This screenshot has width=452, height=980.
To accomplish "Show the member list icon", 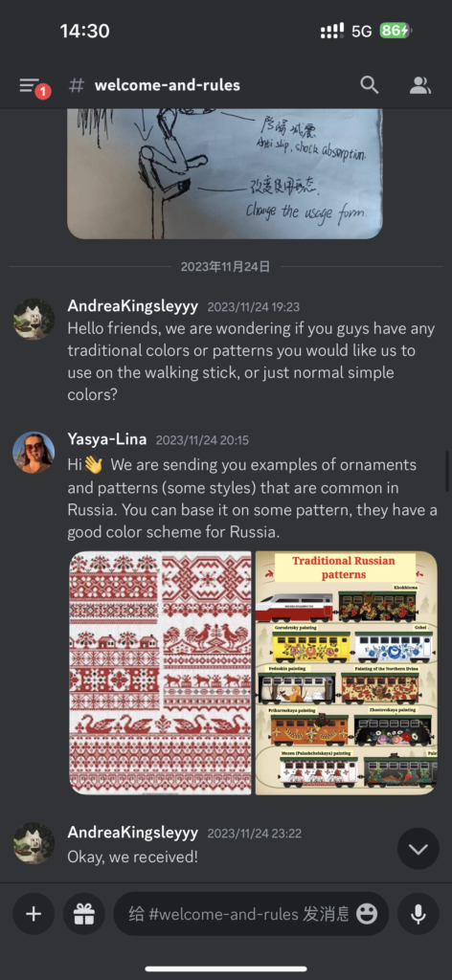I will pyautogui.click(x=420, y=85).
